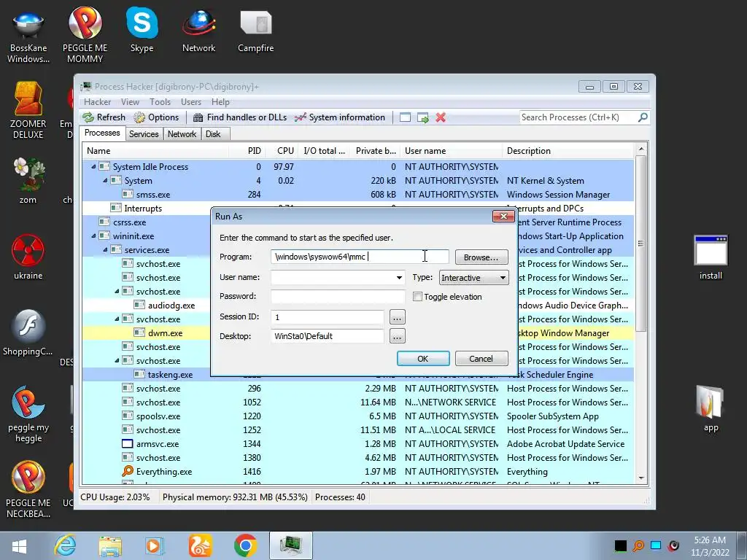747x560 pixels.
Task: Open the User name dropdown
Action: pyautogui.click(x=399, y=278)
